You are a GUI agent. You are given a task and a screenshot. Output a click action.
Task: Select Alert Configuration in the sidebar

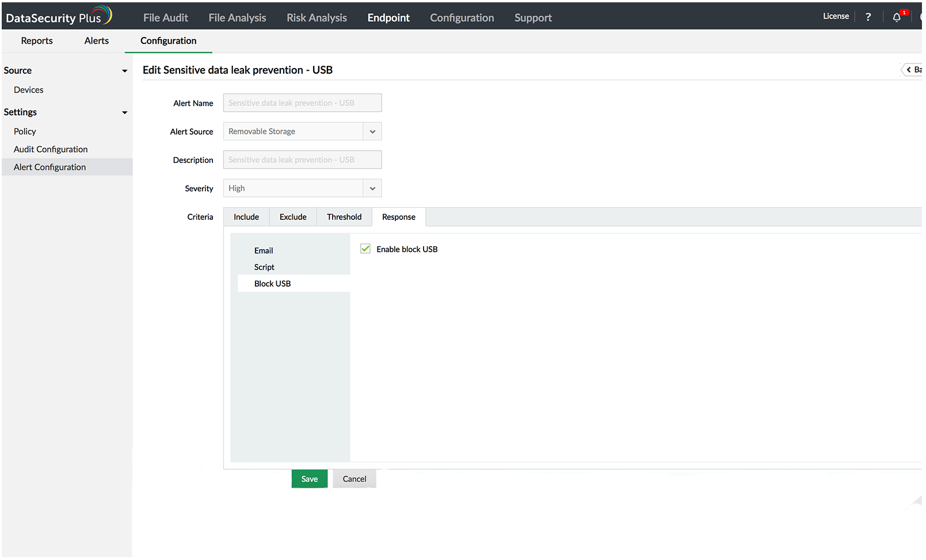[67, 167]
